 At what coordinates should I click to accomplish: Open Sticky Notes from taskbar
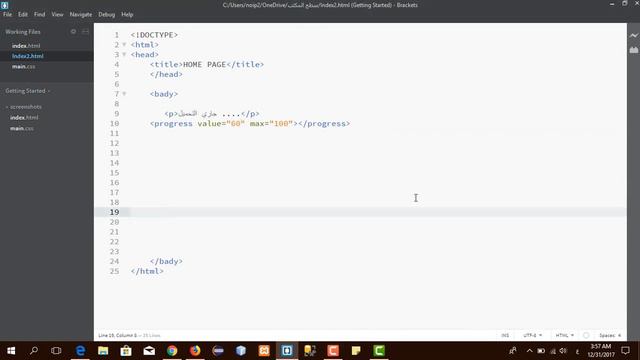click(x=356, y=351)
